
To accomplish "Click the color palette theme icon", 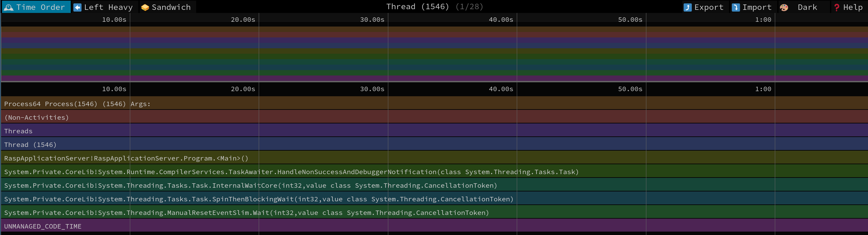I will coord(784,7).
